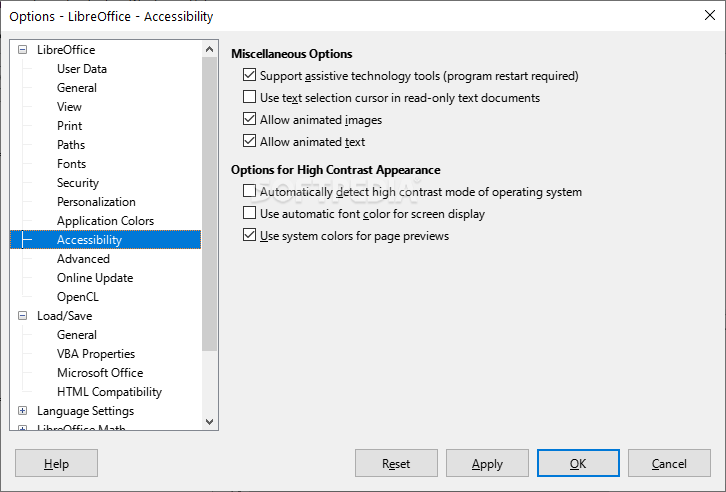Confirm with the OK button
The width and height of the screenshot is (726, 492).
578,463
